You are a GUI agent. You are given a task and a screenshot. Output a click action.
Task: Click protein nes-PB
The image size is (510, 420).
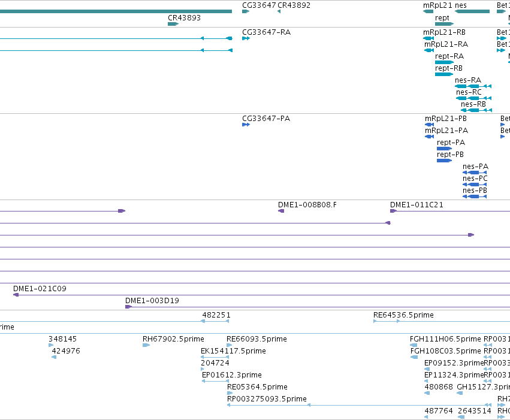tap(475, 191)
